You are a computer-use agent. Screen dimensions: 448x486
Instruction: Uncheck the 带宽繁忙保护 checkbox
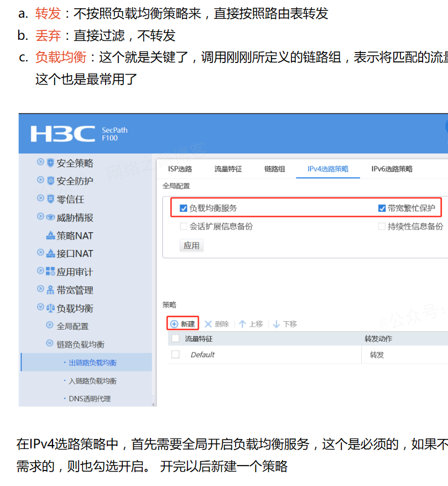point(382,208)
